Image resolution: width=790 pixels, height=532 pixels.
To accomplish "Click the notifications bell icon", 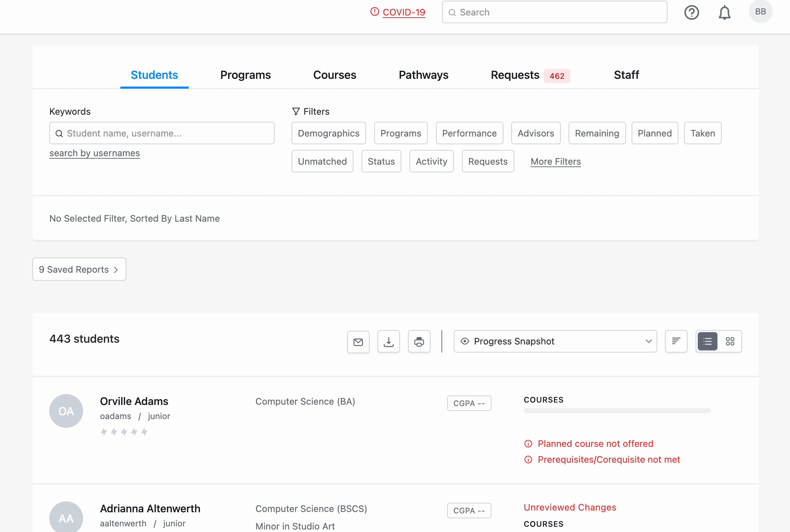I will coord(725,12).
